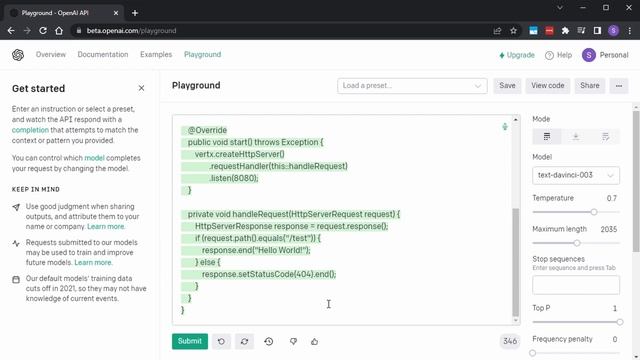This screenshot has height=360, width=640.
Task: Click the View code button
Action: click(x=548, y=86)
